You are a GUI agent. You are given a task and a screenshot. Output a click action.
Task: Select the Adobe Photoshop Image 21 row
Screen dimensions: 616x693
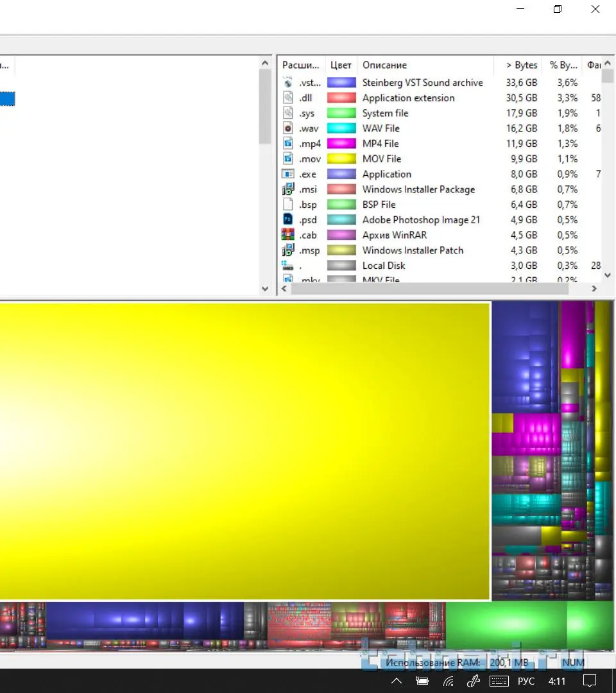(x=440, y=219)
